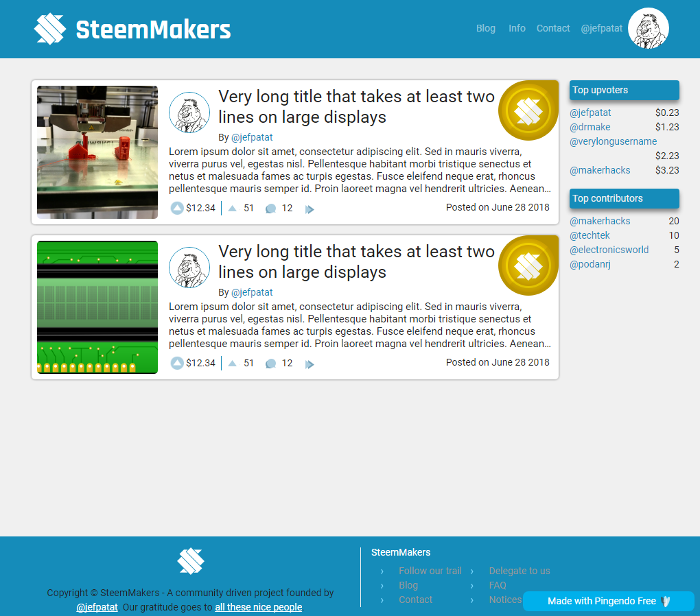Viewport: 700px width, 616px height.
Task: Open Follow our trail footer link
Action: tap(430, 571)
